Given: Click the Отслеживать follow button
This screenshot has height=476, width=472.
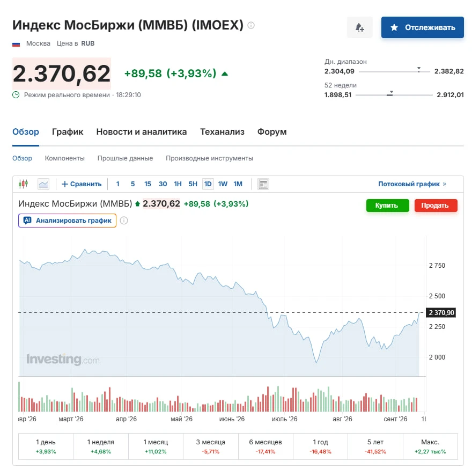Looking at the screenshot, I should (x=422, y=27).
